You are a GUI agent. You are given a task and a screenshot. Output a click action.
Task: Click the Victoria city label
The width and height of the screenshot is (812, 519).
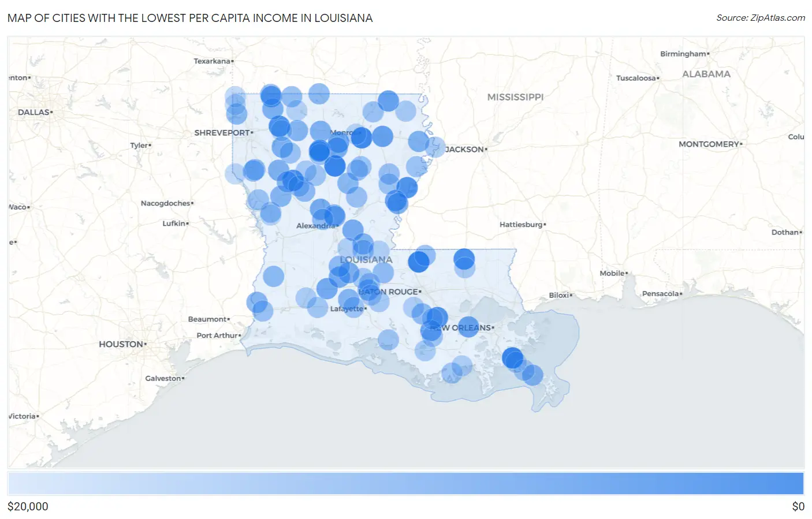(23, 416)
